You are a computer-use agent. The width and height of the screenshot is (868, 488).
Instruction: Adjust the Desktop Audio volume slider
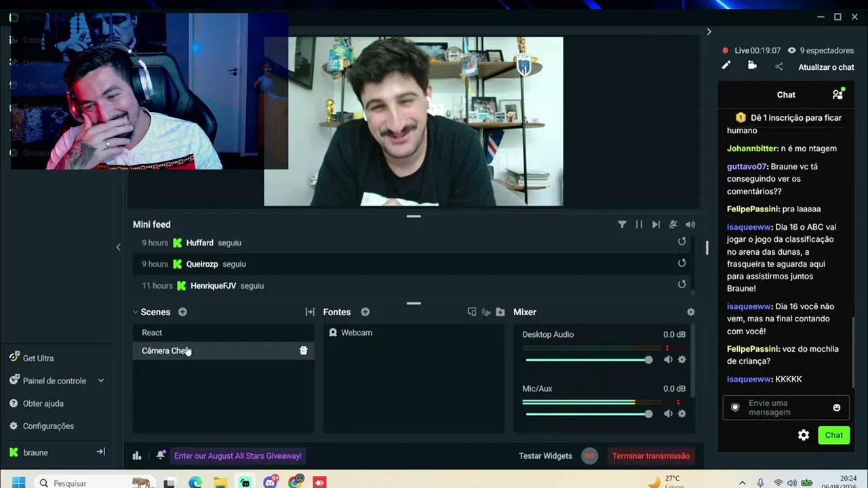click(589, 360)
